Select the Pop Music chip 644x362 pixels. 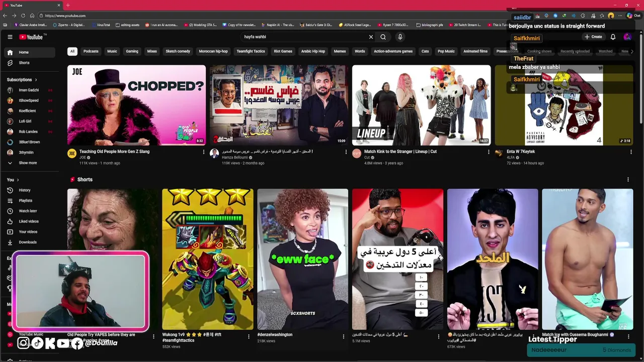[446, 51]
